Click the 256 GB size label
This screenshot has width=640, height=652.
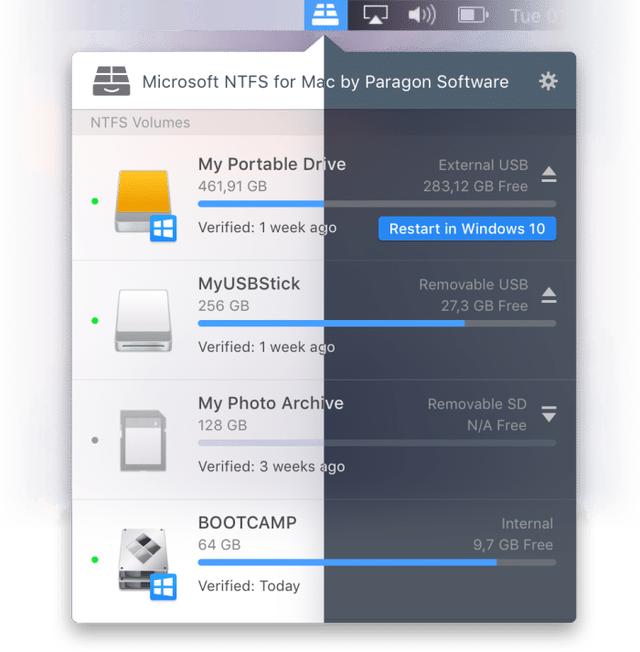(224, 306)
